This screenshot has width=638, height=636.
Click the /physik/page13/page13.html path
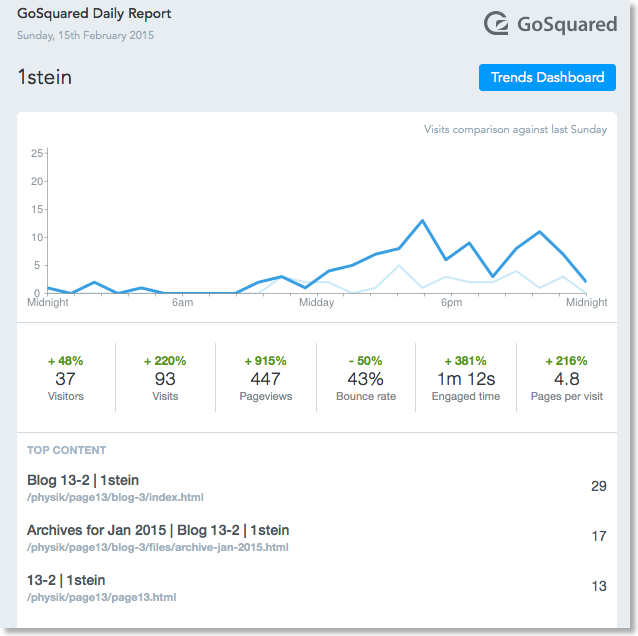pos(101,597)
